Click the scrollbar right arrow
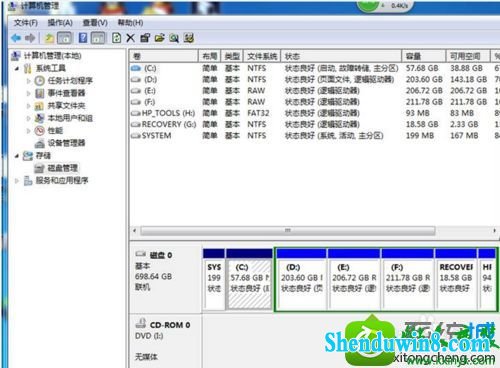 494,231
